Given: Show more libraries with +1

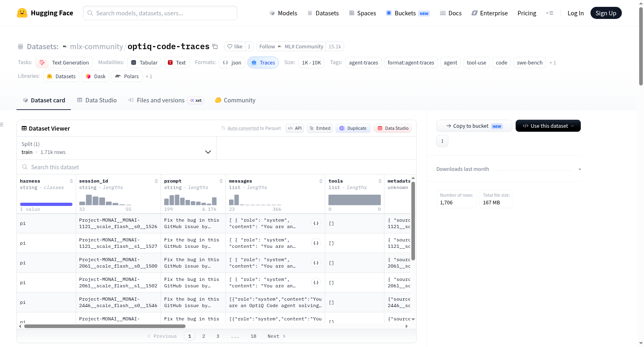Looking at the screenshot, I should tap(149, 76).
